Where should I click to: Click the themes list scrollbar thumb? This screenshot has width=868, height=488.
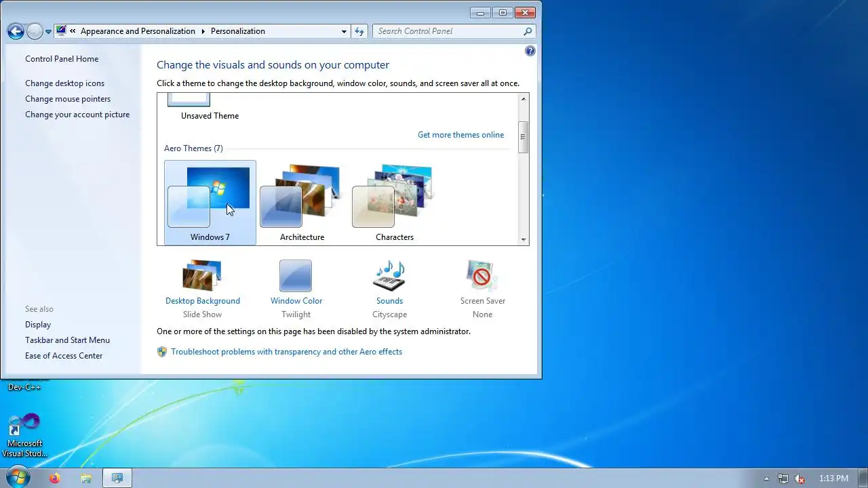(x=524, y=137)
